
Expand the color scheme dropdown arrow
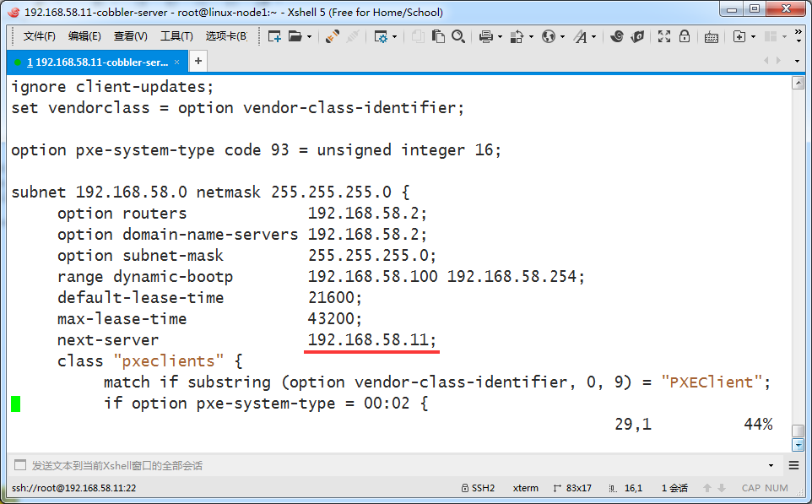(531, 37)
